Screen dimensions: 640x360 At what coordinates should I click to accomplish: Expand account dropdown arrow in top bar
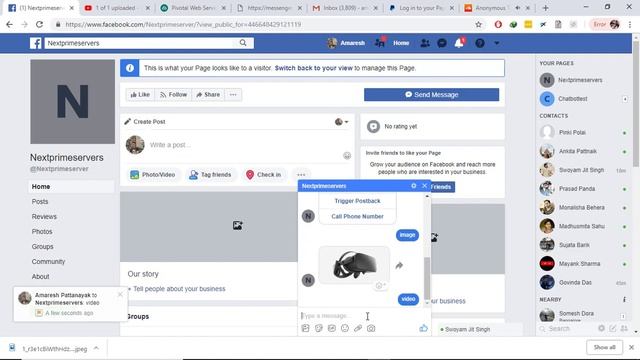(x=496, y=43)
